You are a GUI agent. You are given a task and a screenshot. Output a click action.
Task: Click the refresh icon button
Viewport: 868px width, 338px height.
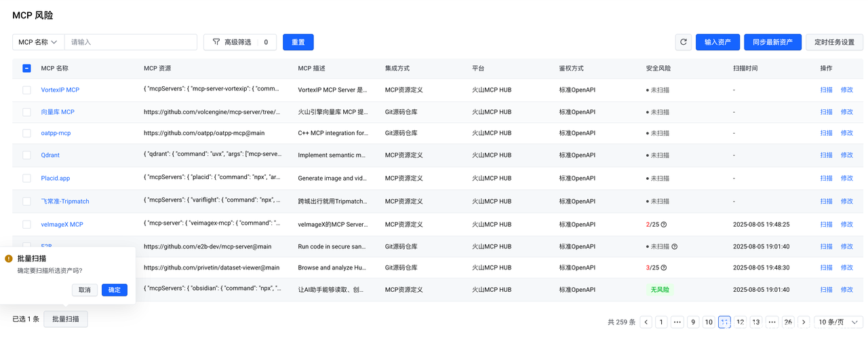click(x=683, y=42)
